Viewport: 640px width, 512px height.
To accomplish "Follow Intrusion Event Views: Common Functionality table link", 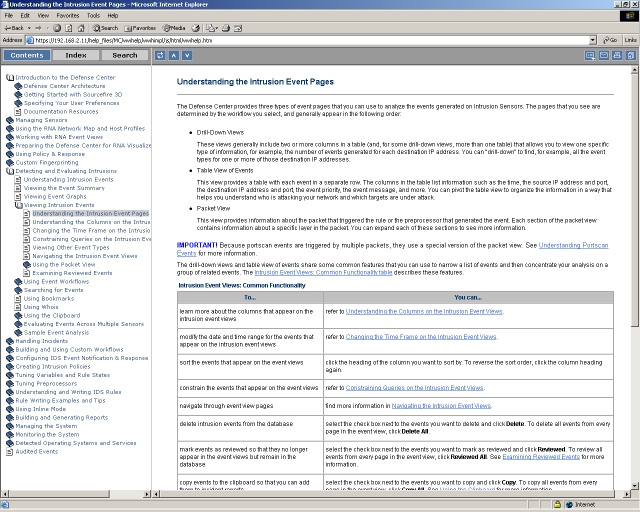I will pos(323,272).
